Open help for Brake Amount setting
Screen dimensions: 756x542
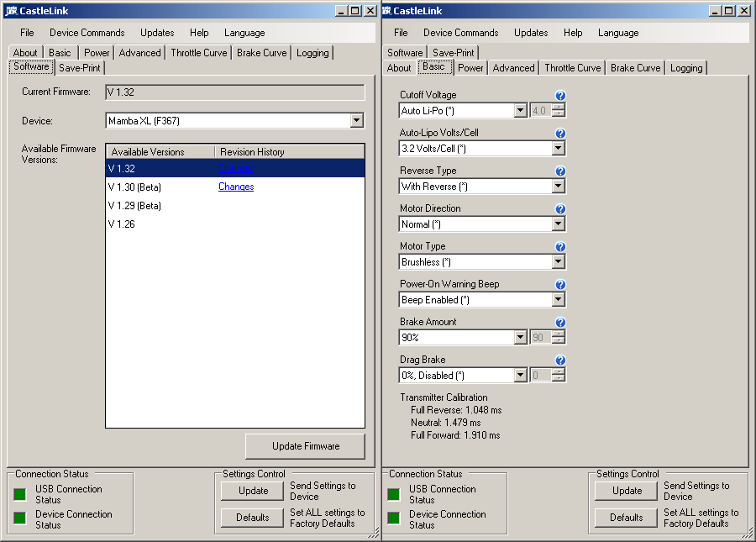coord(559,322)
